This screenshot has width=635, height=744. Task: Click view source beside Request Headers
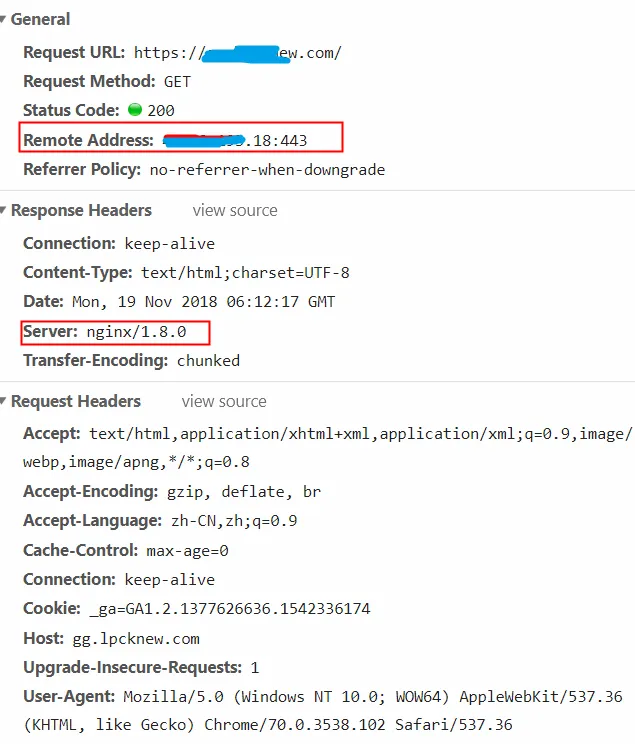224,401
